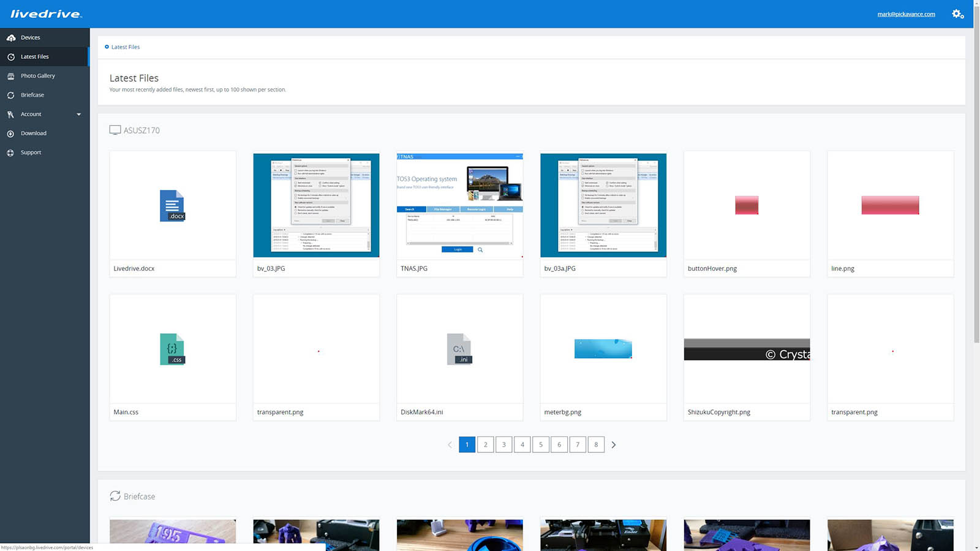Click the Livedrive.docx document icon

tap(172, 205)
